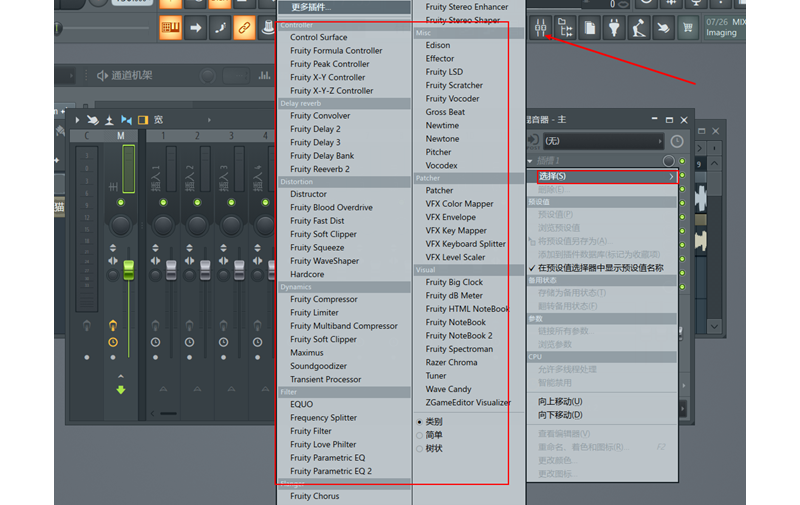Click the pointing hand icon in the main toolbar

(663, 28)
